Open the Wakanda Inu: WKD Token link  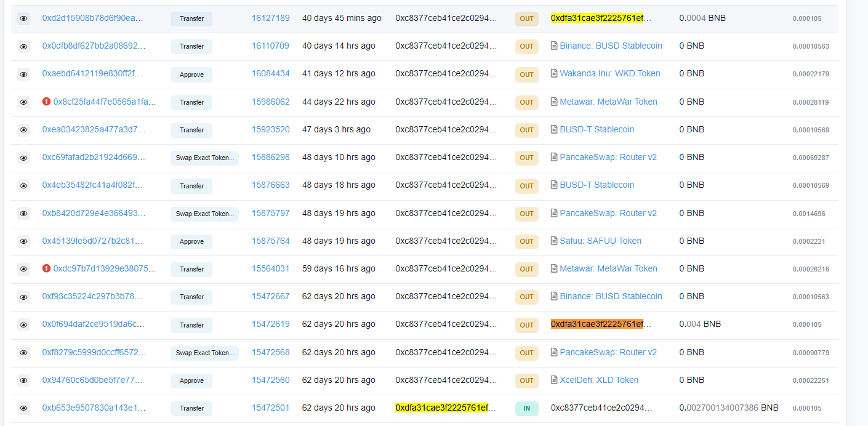point(610,73)
